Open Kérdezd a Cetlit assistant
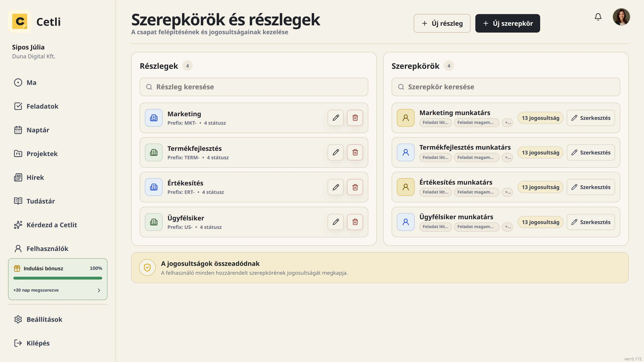This screenshot has width=644, height=362. tap(58, 225)
